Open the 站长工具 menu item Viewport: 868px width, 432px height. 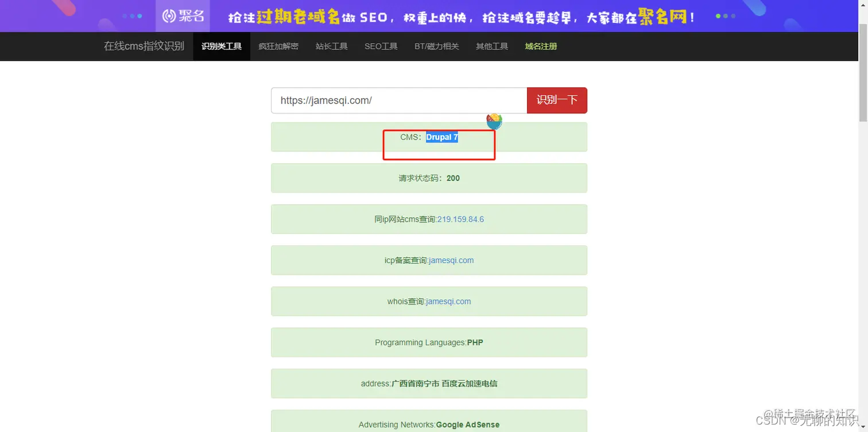tap(331, 46)
